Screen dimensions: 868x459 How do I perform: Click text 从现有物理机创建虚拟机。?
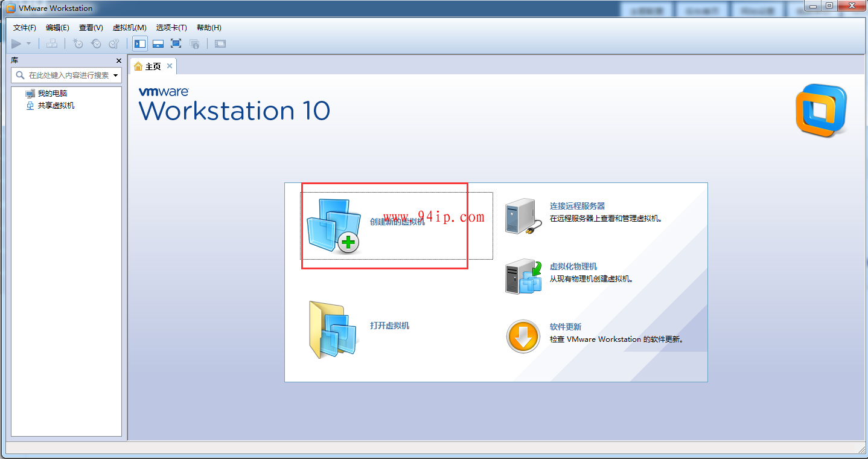[592, 279]
